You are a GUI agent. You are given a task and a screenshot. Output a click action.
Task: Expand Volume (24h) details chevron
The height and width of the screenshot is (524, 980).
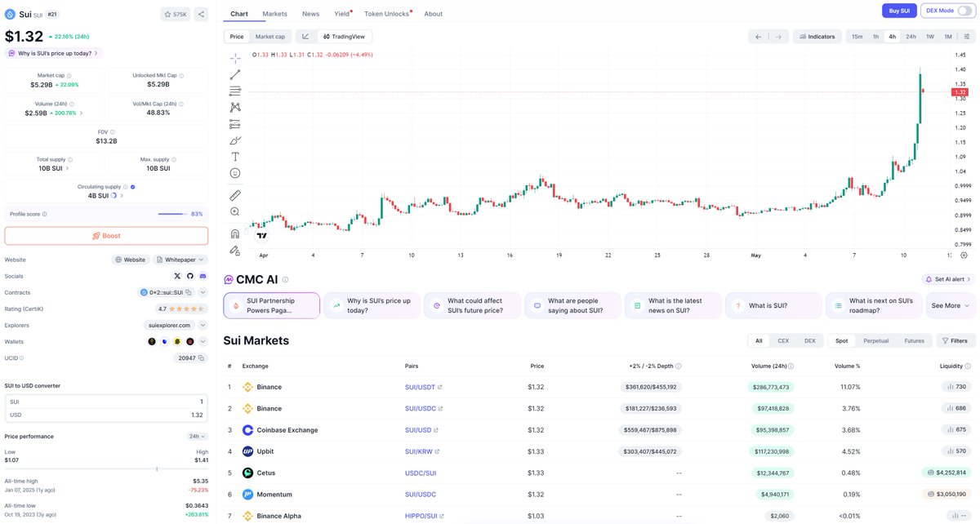click(80, 113)
